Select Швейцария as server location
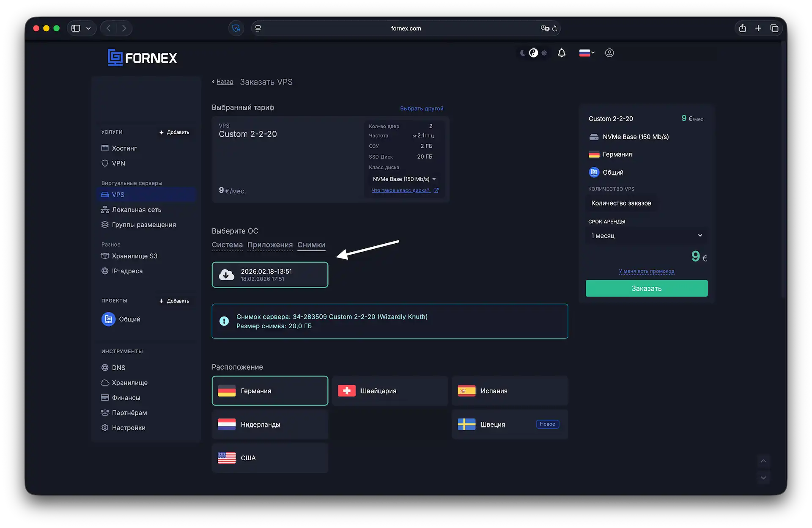The height and width of the screenshot is (528, 812). [x=390, y=391]
